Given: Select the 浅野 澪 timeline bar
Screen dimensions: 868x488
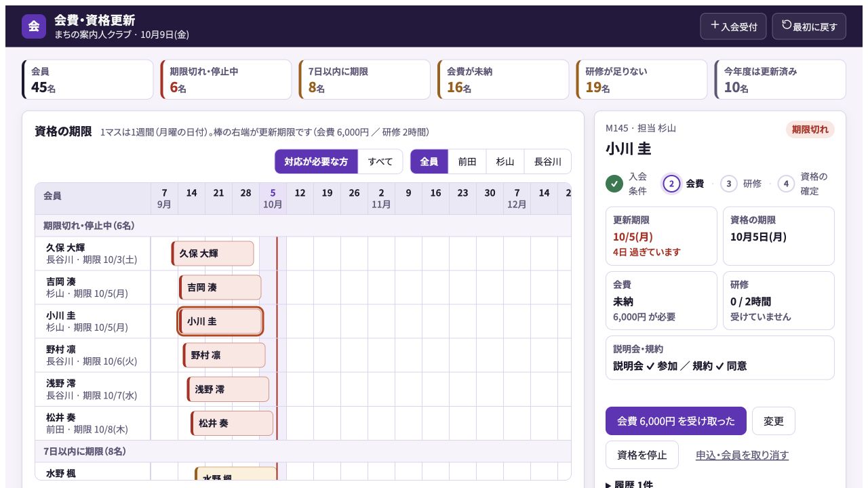Looking at the screenshot, I should (x=229, y=389).
